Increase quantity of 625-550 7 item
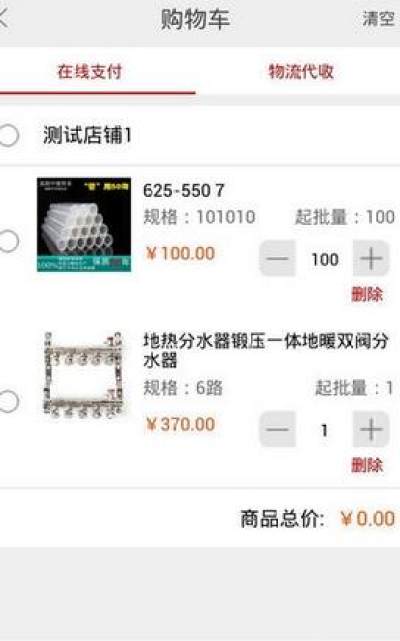Screen dimensions: 400x641 (371, 258)
